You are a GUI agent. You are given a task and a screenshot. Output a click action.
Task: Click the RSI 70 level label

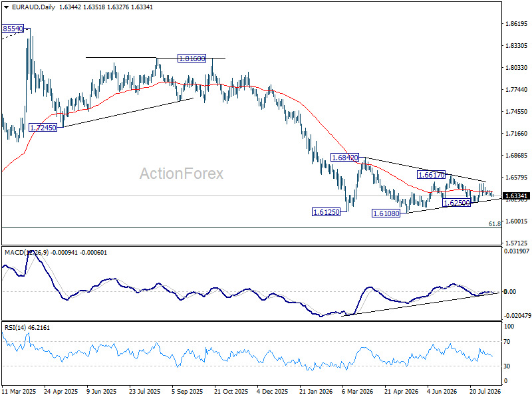coord(507,342)
